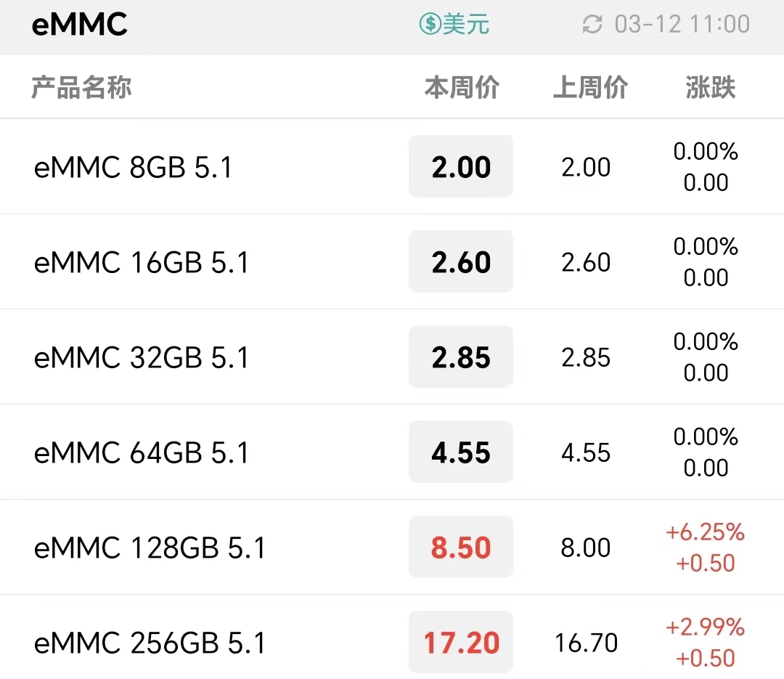Image resolution: width=784 pixels, height=679 pixels.
Task: Click the eMMC section title
Action: tap(80, 24)
